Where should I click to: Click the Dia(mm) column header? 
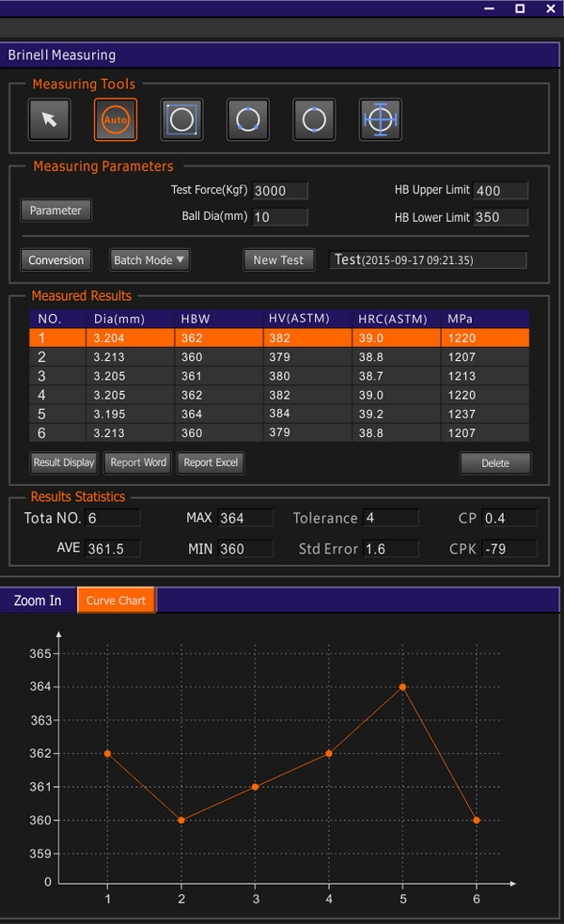(131, 319)
